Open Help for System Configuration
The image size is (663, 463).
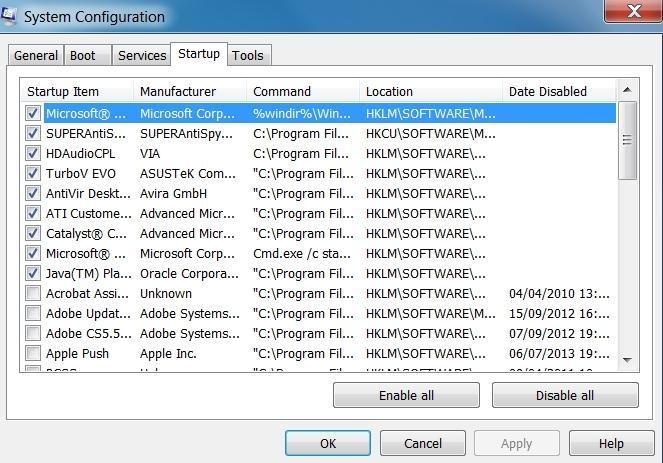pyautogui.click(x=611, y=443)
